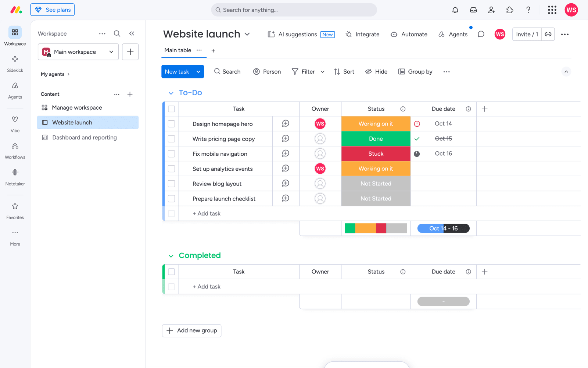Click the Add new group button

pyautogui.click(x=191, y=330)
